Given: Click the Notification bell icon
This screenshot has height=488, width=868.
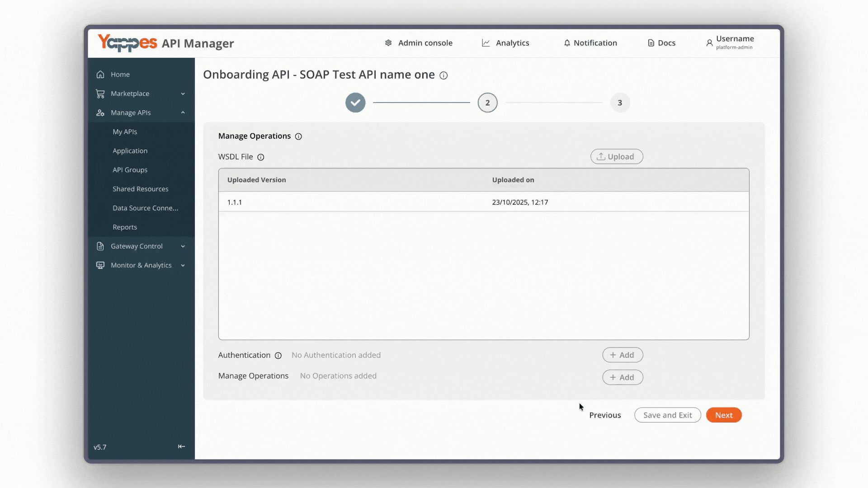Looking at the screenshot, I should [x=567, y=43].
